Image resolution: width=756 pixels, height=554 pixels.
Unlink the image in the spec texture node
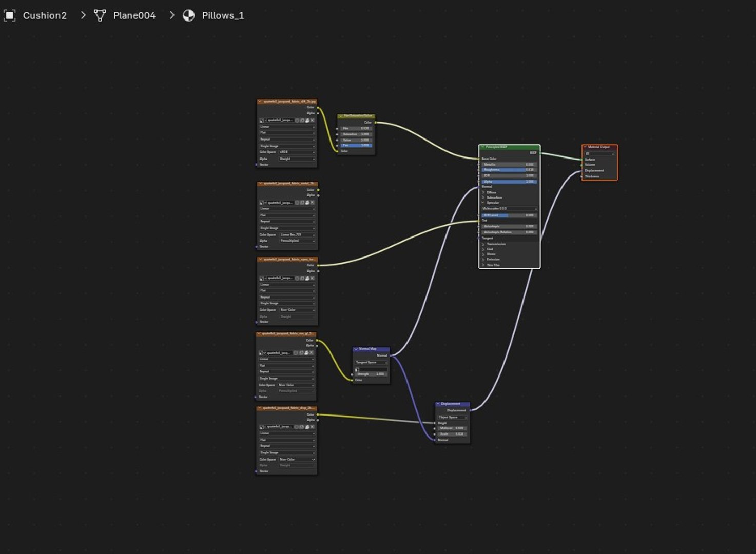point(312,278)
